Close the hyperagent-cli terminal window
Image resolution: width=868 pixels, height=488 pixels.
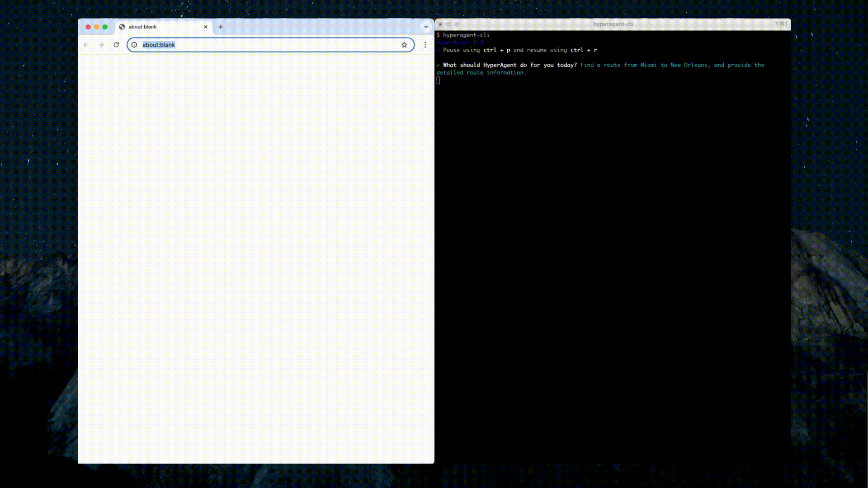440,24
